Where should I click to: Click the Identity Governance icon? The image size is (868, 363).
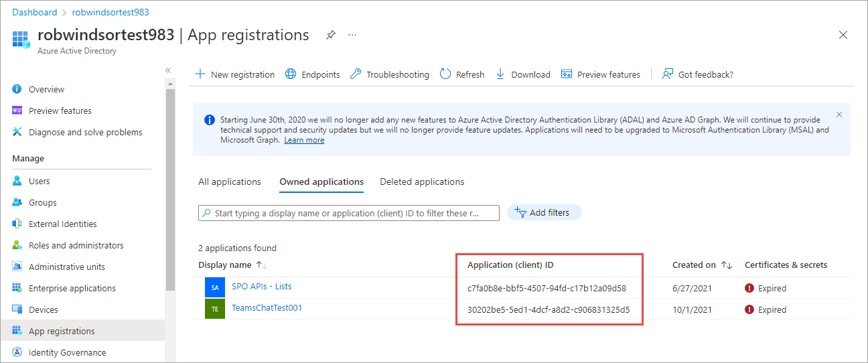coord(17,352)
